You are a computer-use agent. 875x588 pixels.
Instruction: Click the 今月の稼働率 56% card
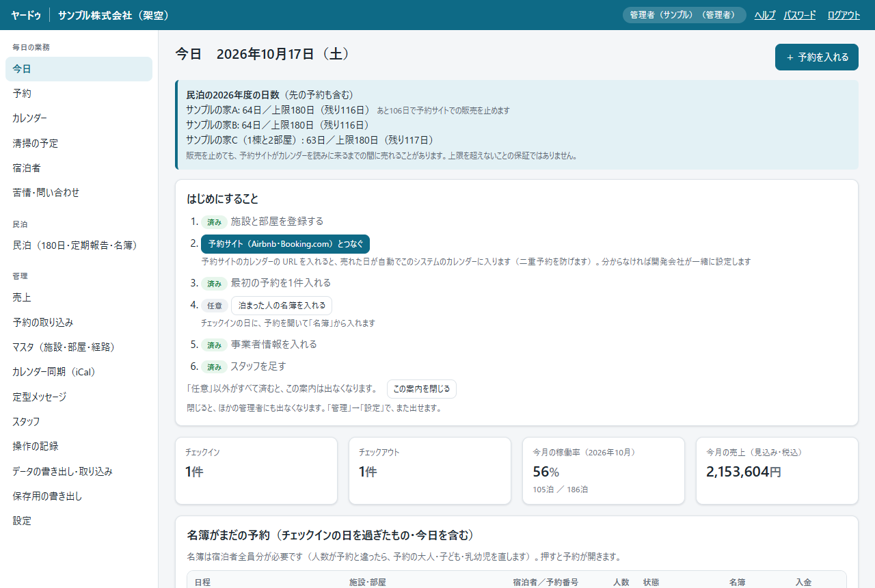pos(604,471)
